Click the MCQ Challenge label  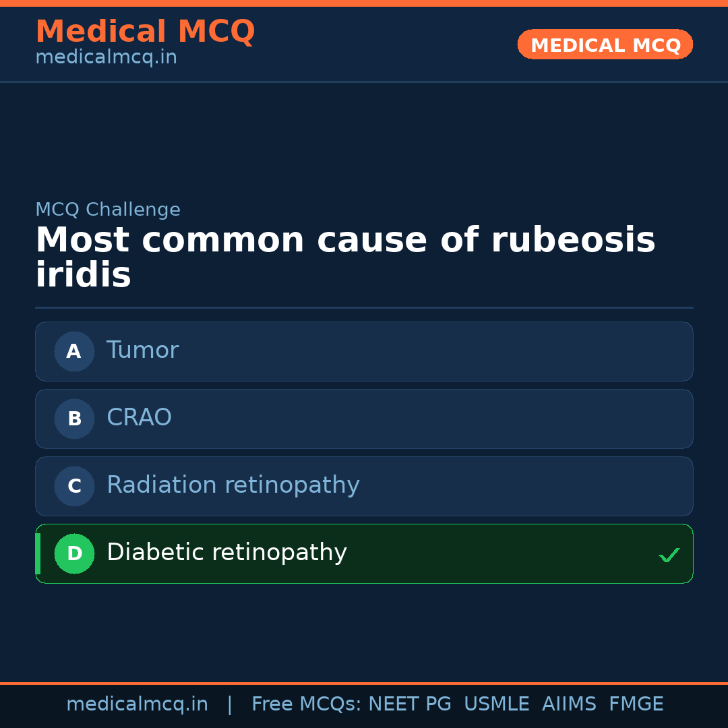click(x=108, y=210)
